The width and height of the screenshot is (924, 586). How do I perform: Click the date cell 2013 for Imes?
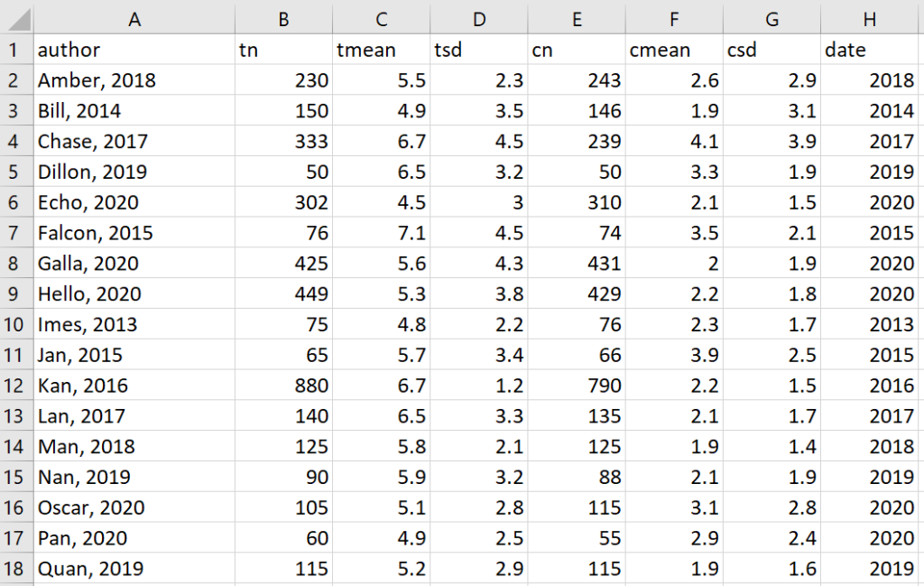pos(869,324)
